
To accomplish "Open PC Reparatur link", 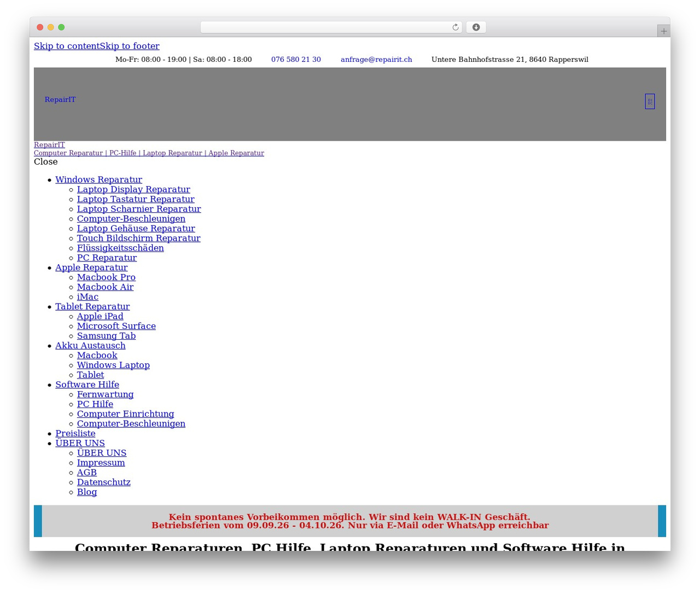I will click(x=107, y=258).
